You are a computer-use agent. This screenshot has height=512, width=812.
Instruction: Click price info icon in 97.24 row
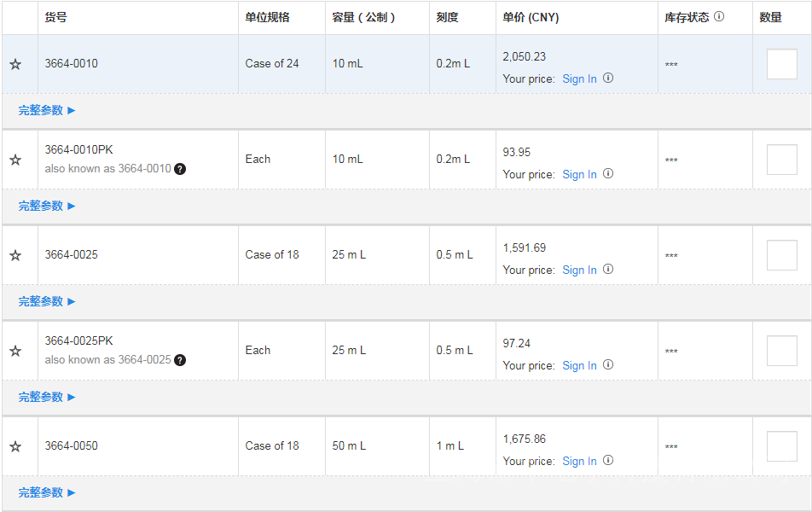click(608, 364)
